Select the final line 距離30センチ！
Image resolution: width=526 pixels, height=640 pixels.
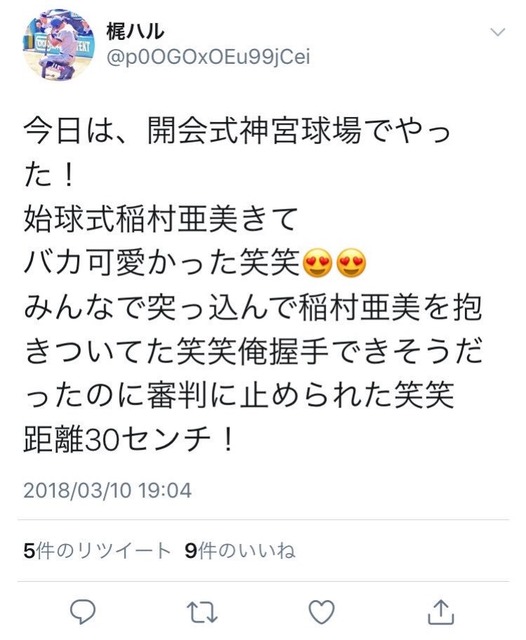(129, 440)
